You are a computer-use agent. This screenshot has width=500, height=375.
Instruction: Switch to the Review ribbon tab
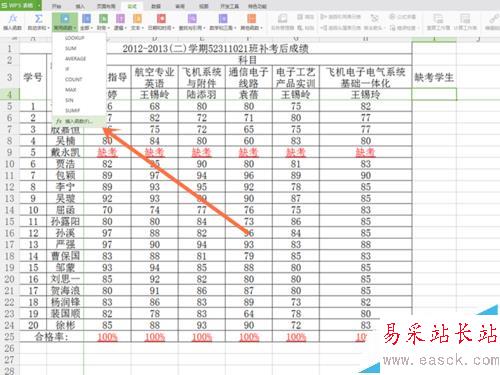180,6
